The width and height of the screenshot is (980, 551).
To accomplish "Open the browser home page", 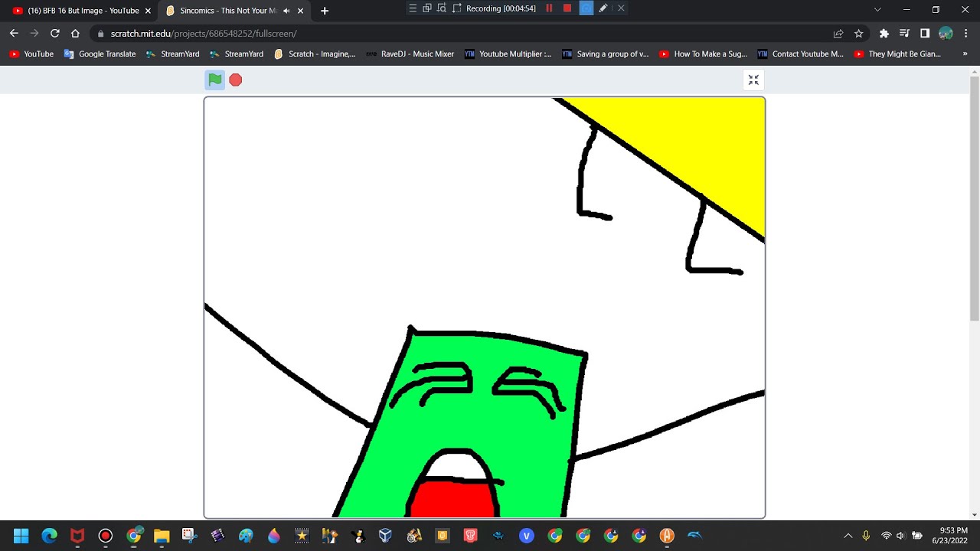I will point(75,34).
